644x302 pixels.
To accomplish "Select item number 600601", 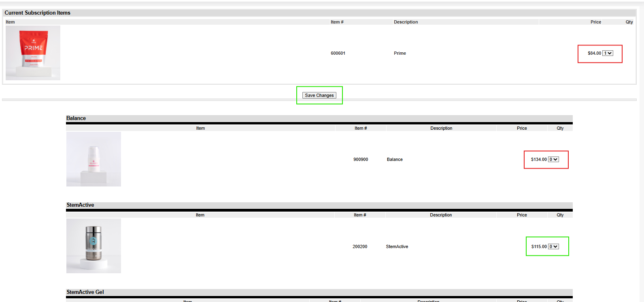I will pos(338,53).
